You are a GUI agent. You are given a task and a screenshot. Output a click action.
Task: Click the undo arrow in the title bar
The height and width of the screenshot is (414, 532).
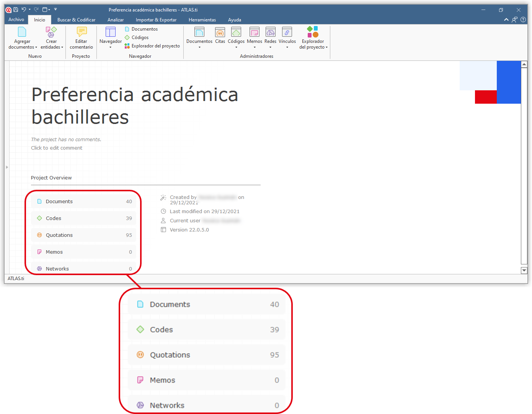pyautogui.click(x=24, y=10)
